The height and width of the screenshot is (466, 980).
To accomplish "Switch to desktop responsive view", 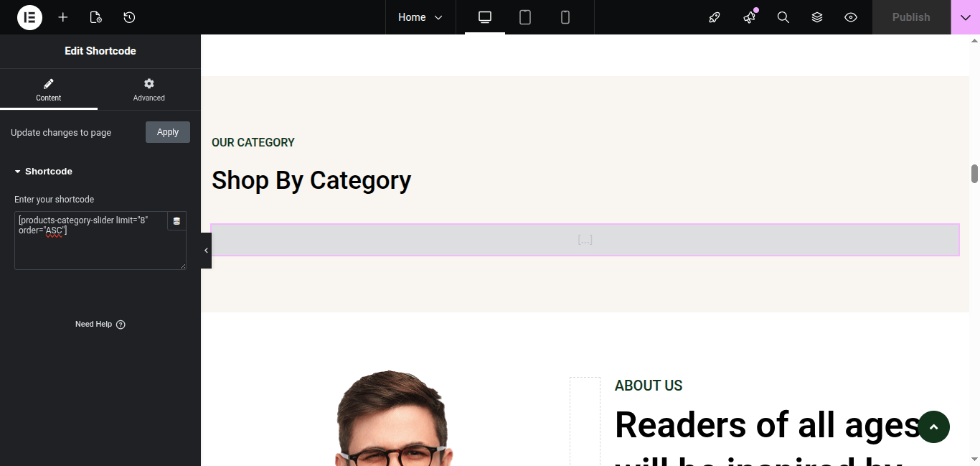I will point(485,17).
